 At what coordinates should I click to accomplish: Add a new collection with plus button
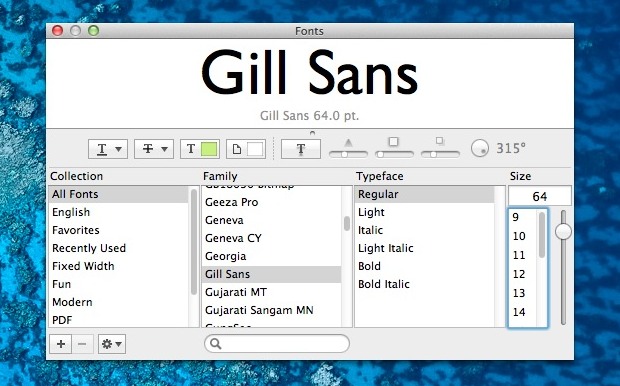60,344
